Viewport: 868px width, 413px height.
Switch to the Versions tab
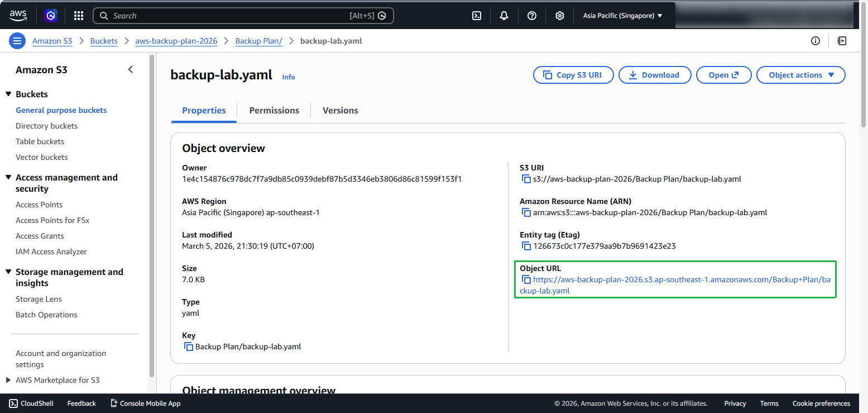tap(341, 111)
